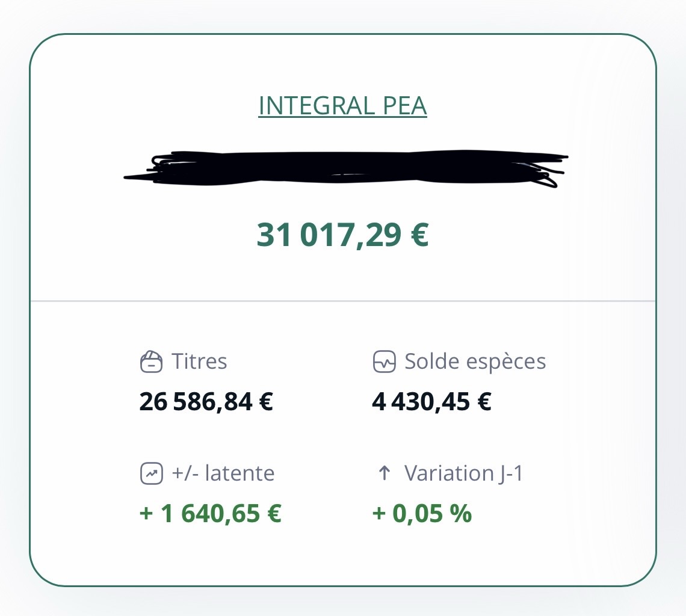Screen dimensions: 686x616
Task: Click the +/- latente label
Action: tap(223, 473)
